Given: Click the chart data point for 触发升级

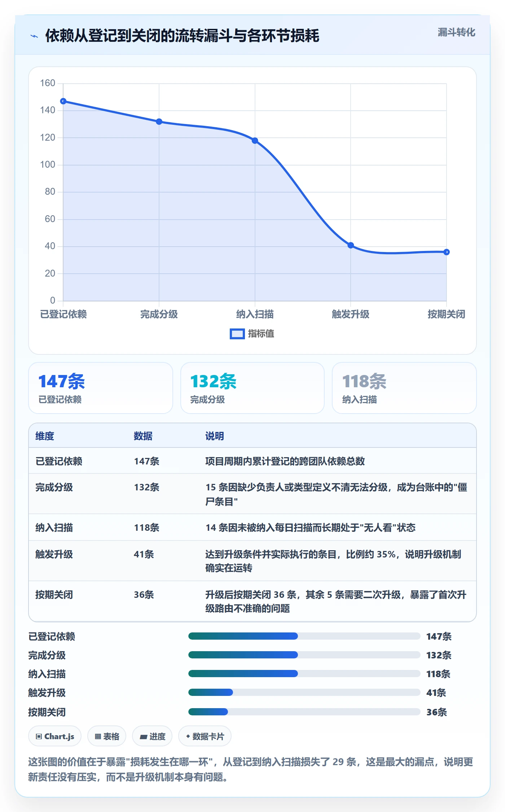Looking at the screenshot, I should click(351, 245).
